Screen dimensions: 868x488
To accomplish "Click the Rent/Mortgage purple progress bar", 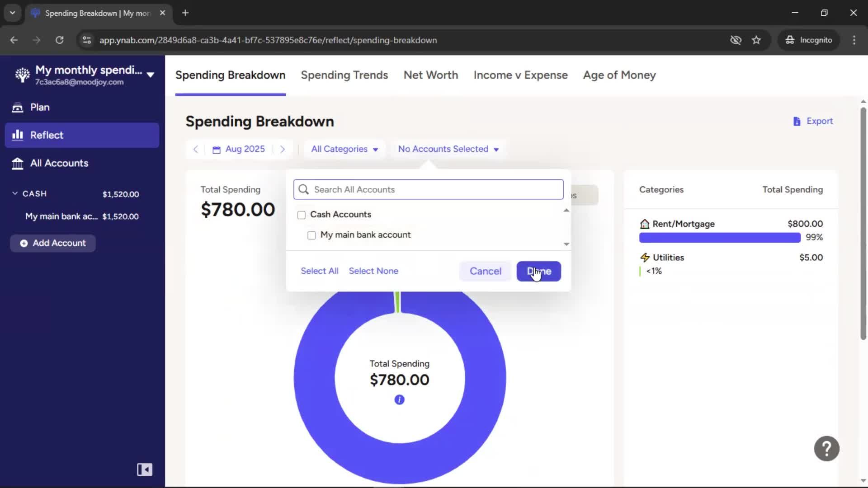I will pyautogui.click(x=720, y=238).
